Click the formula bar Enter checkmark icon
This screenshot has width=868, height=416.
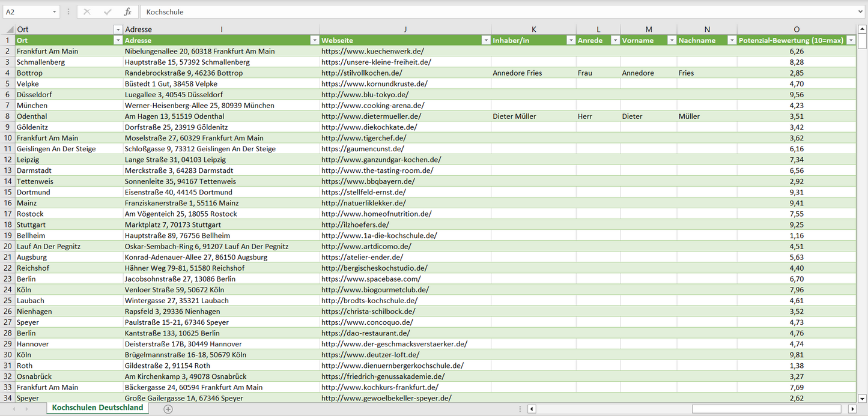pyautogui.click(x=108, y=12)
